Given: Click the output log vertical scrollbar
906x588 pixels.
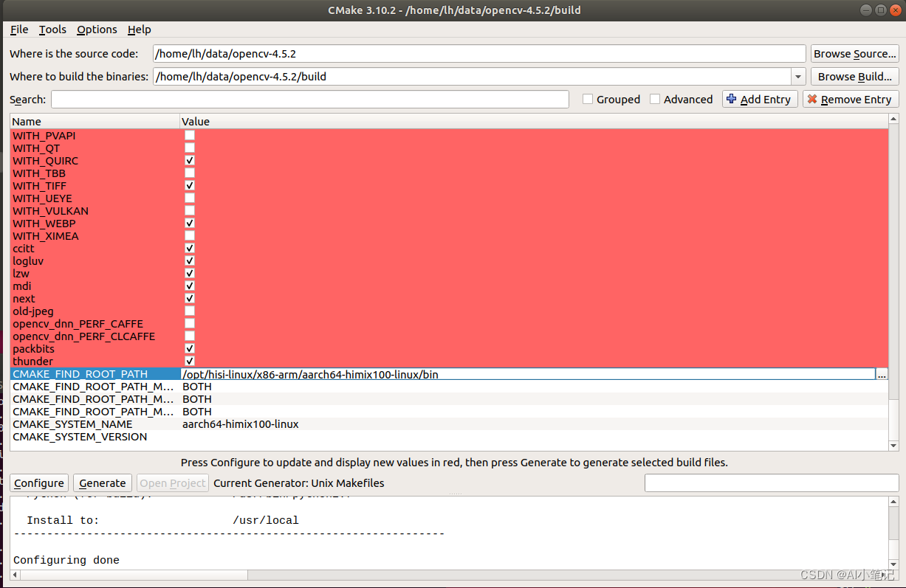Looking at the screenshot, I should pyautogui.click(x=894, y=533).
